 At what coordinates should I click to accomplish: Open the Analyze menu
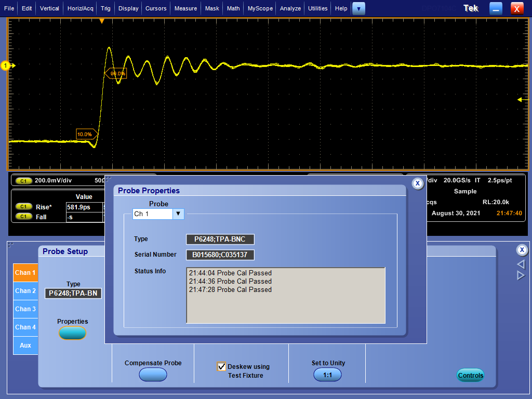(x=290, y=8)
